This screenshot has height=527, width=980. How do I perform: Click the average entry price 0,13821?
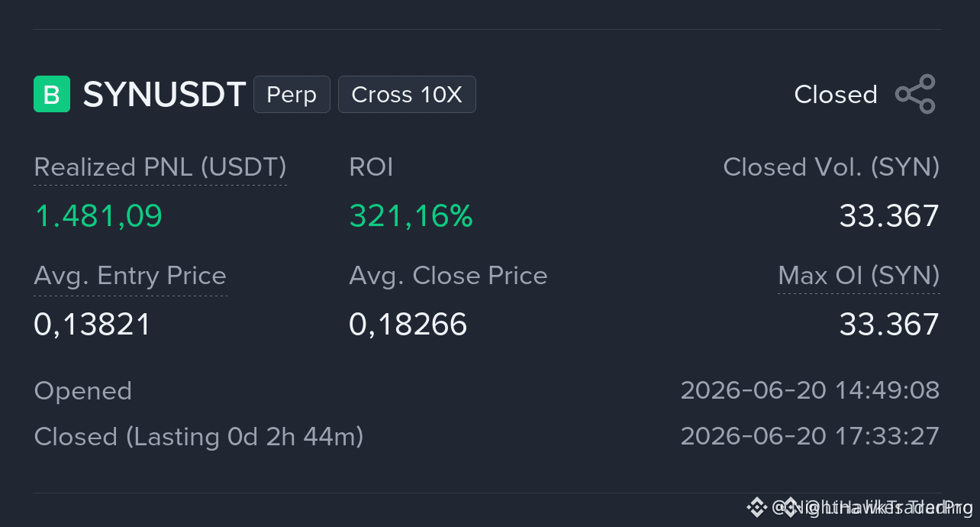pos(92,325)
